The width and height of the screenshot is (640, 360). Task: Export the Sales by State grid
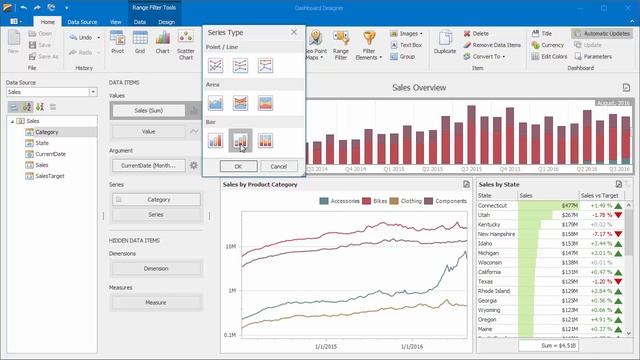click(x=619, y=184)
